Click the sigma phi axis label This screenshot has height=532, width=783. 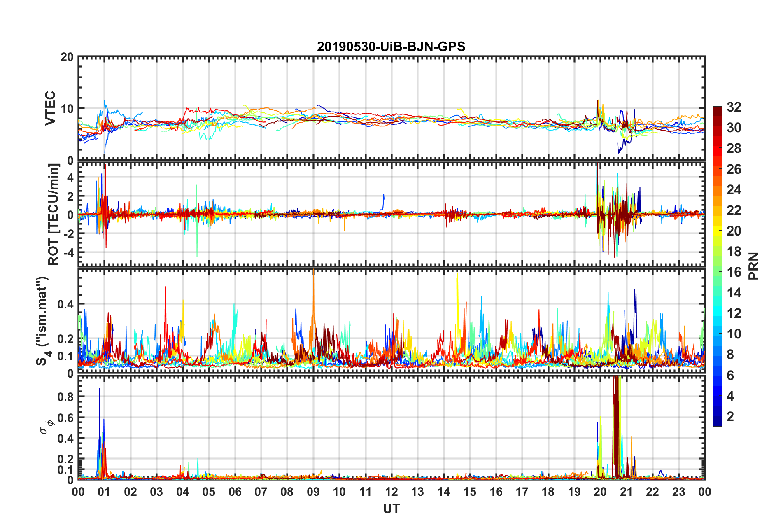pos(46,427)
